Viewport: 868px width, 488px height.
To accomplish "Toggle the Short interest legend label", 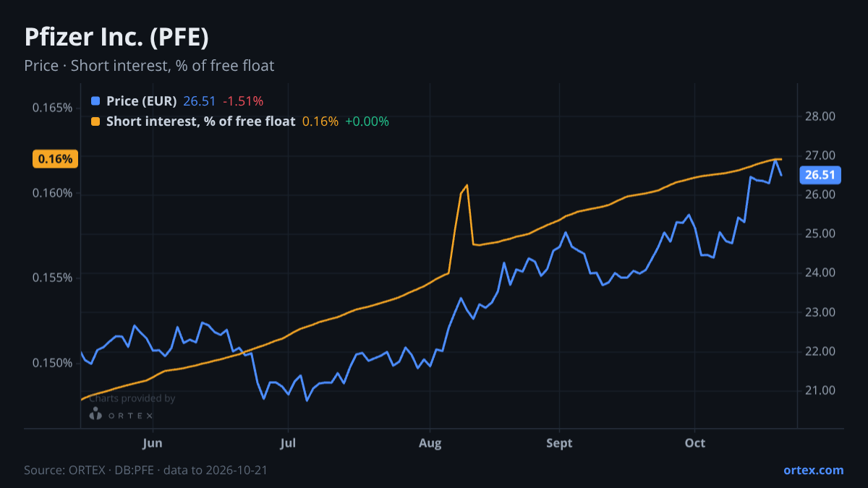I will pyautogui.click(x=201, y=121).
